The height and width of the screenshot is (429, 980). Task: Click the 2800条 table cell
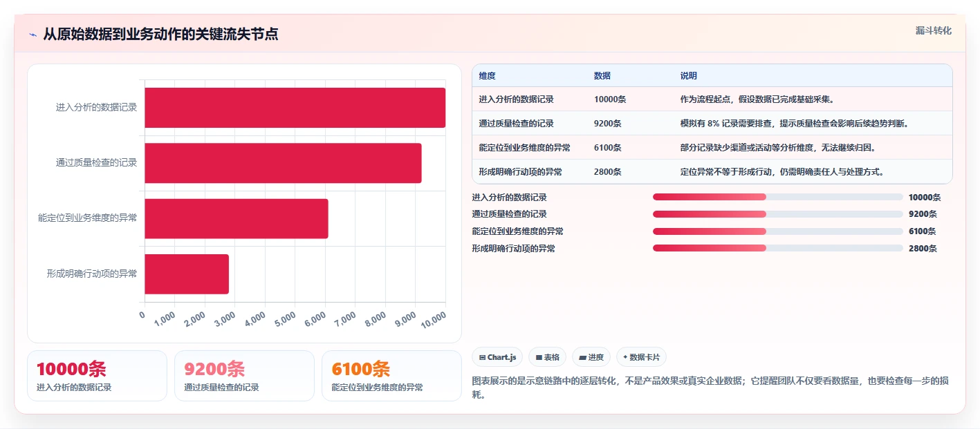pos(607,171)
